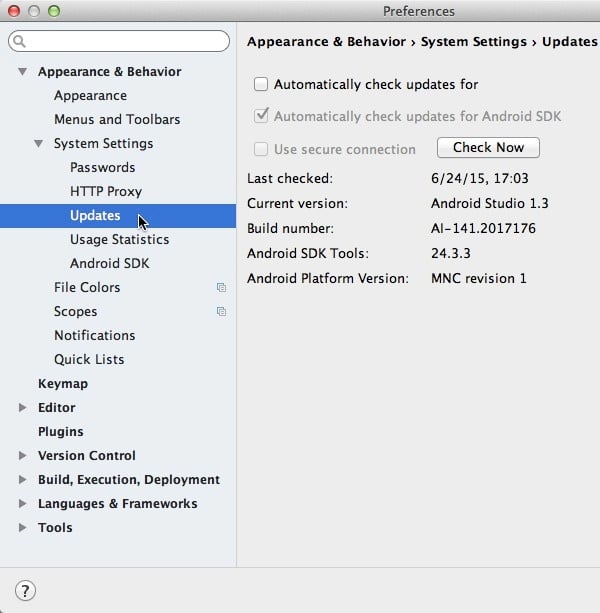Focus the preferences search field

[x=119, y=41]
